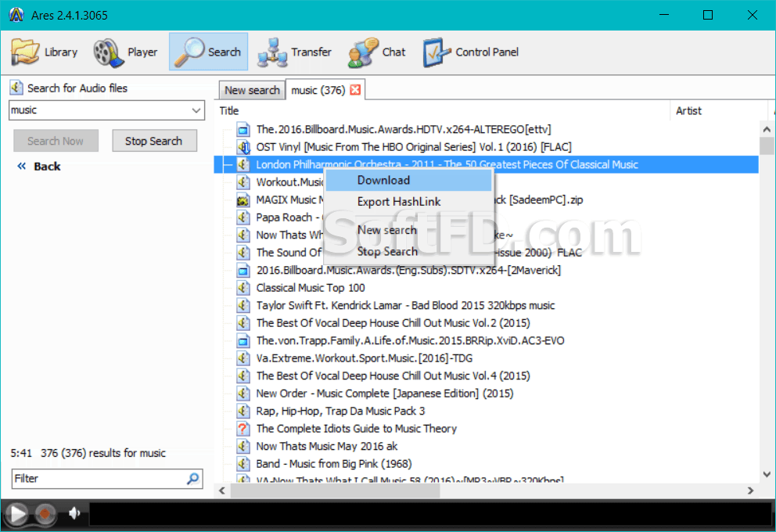Select Taylor Swift Ft. Kendrick Lamar result
This screenshot has width=776, height=532.
405,305
